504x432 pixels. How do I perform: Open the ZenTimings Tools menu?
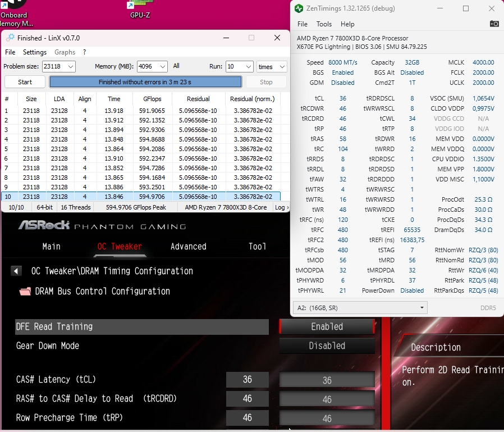tap(324, 24)
